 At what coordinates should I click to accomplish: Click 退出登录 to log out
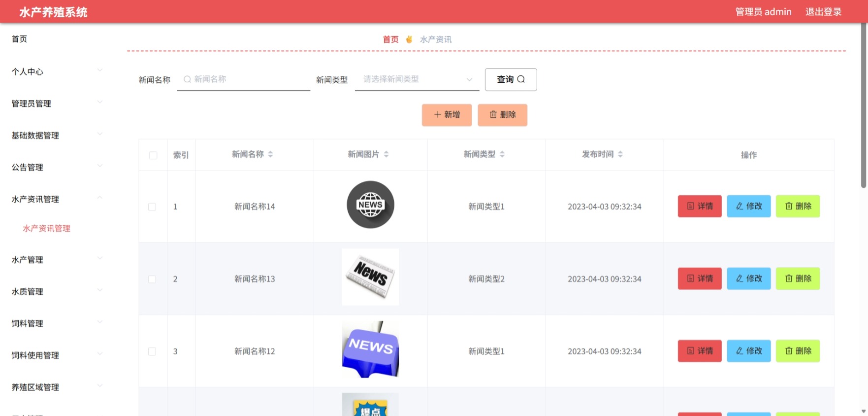(x=824, y=12)
